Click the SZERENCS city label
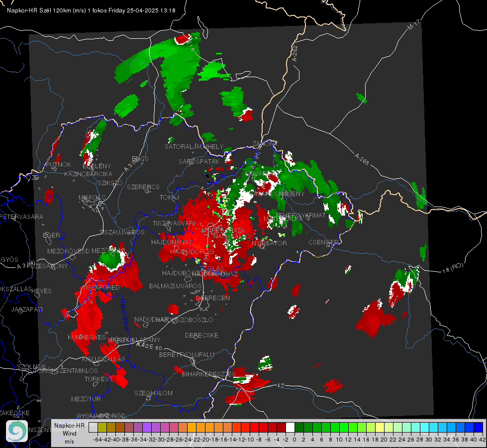 [x=143, y=187]
